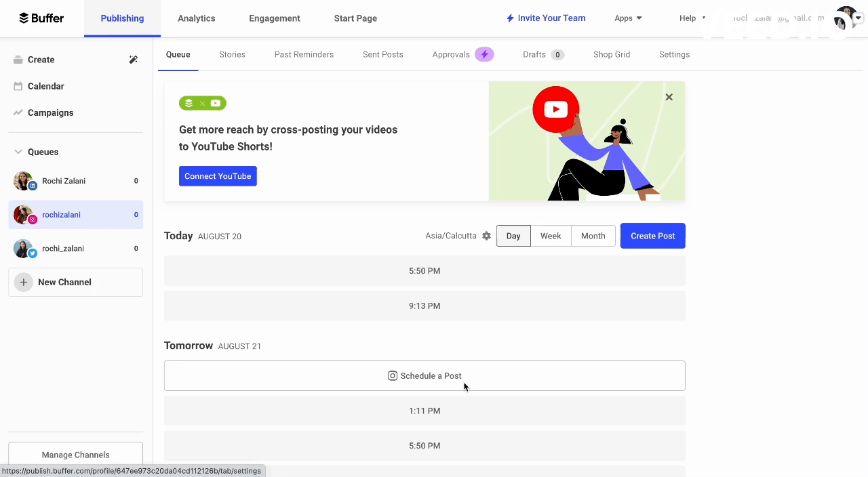Click the New Channel button
The height and width of the screenshot is (477, 868).
(x=75, y=282)
